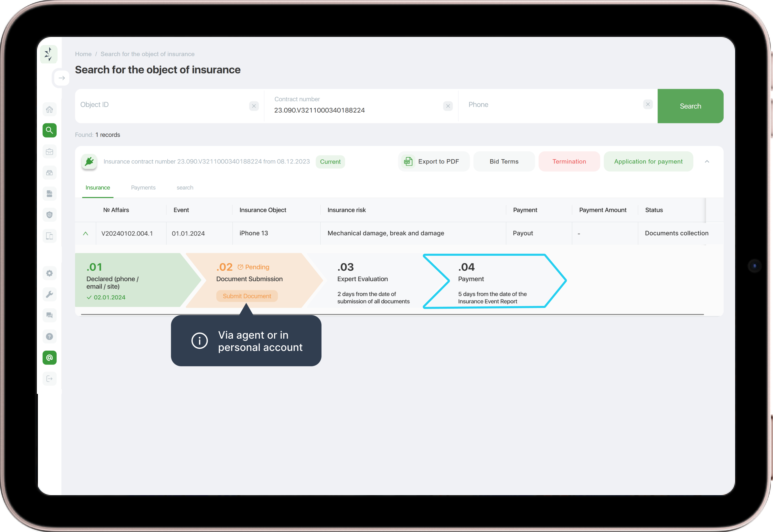Clear the Phone field
This screenshot has width=773, height=532.
pyautogui.click(x=648, y=104)
